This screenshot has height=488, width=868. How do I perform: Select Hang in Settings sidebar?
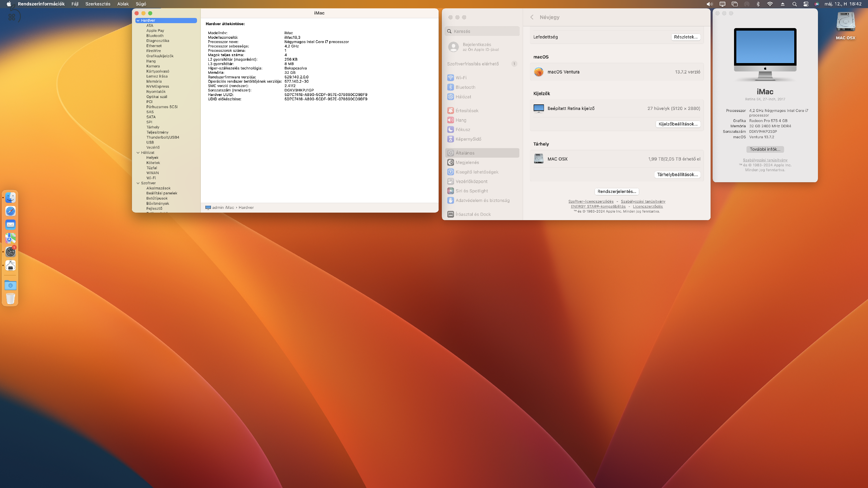click(482, 120)
